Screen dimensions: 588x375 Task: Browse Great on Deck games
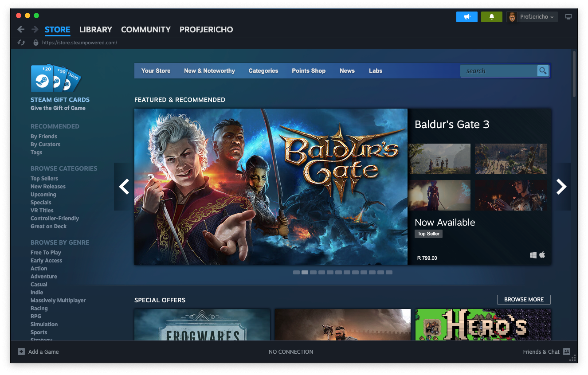[48, 227]
